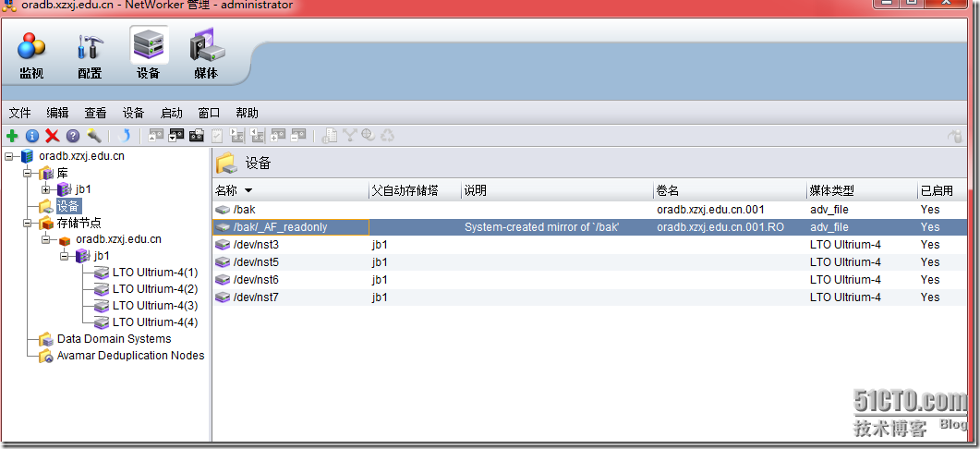Click the grayed globe magnifier icon
Image resolution: width=980 pixels, height=449 pixels.
coord(369,135)
